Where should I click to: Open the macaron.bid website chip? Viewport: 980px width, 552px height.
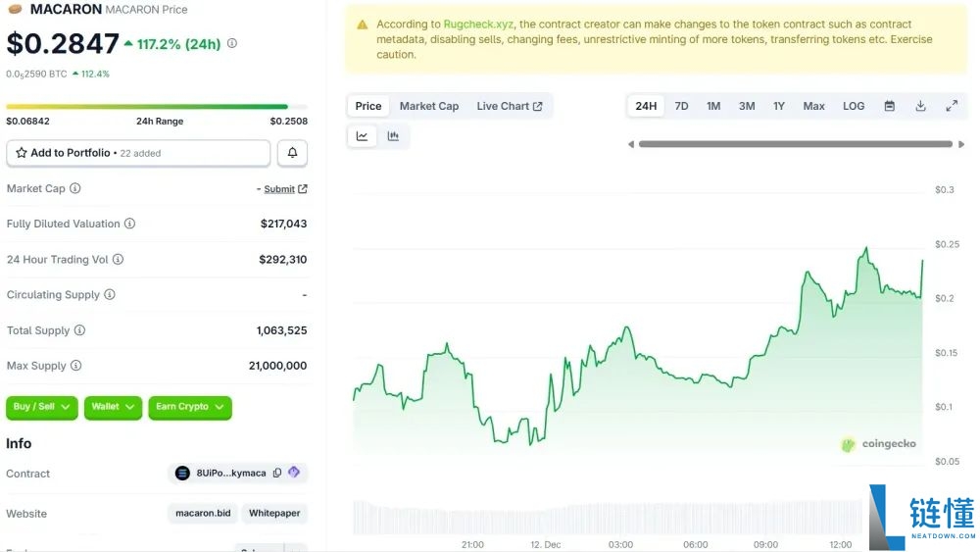click(203, 513)
